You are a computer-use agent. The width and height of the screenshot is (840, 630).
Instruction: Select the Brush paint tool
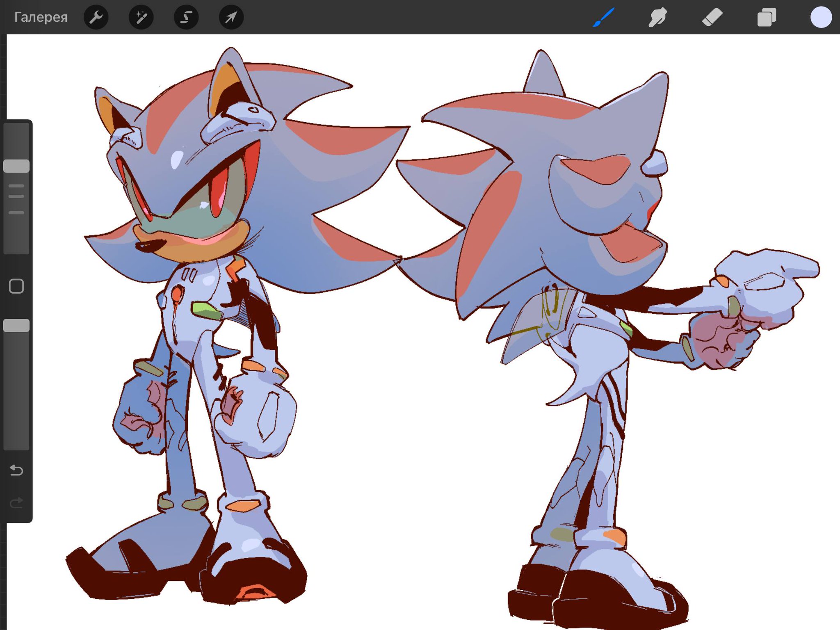tap(603, 17)
